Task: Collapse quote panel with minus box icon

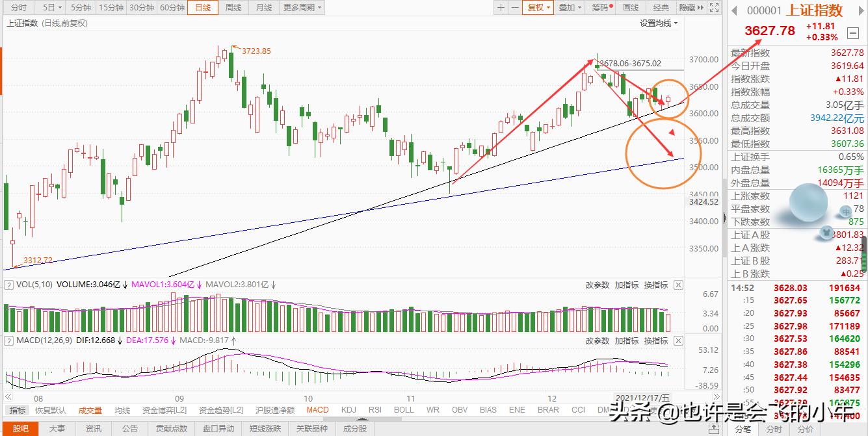Action: pyautogui.click(x=852, y=32)
